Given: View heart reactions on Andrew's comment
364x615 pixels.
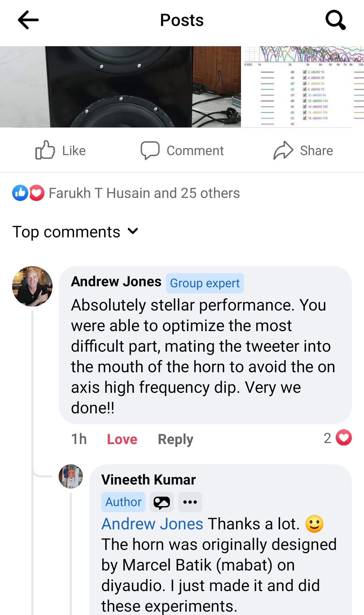Looking at the screenshot, I should click(x=338, y=438).
